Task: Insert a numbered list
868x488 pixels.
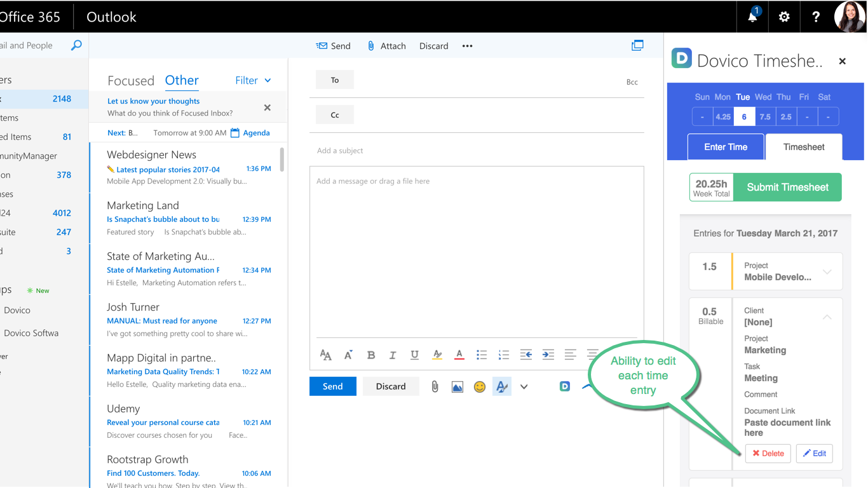Action: [504, 355]
